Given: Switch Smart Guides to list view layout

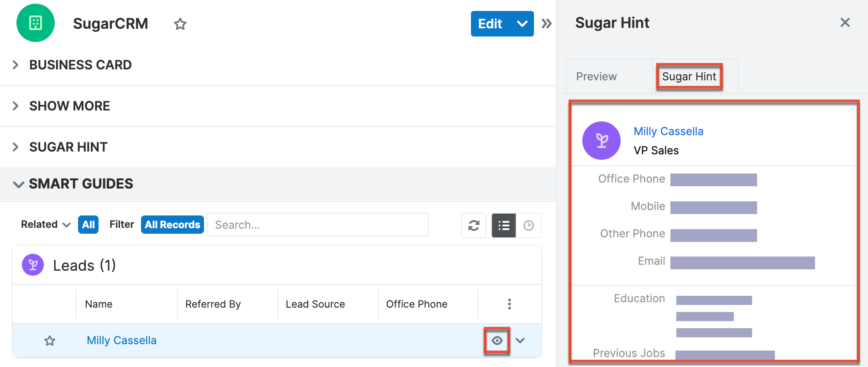Looking at the screenshot, I should (503, 225).
